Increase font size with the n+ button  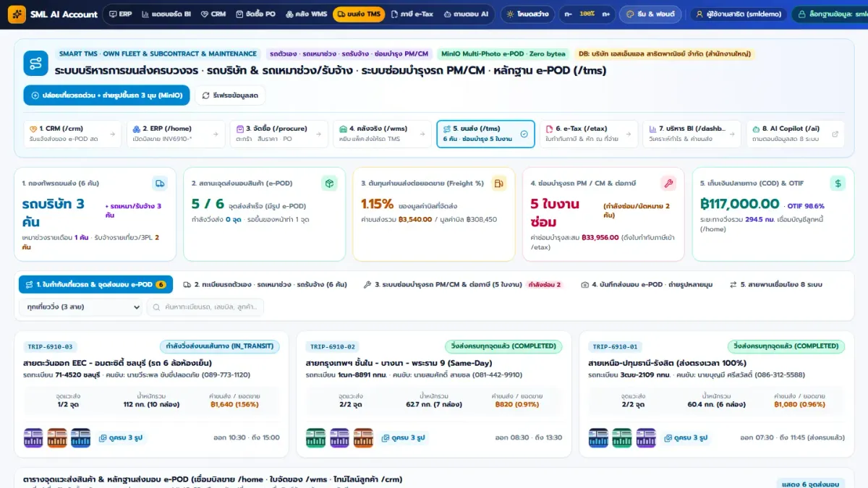coord(606,14)
